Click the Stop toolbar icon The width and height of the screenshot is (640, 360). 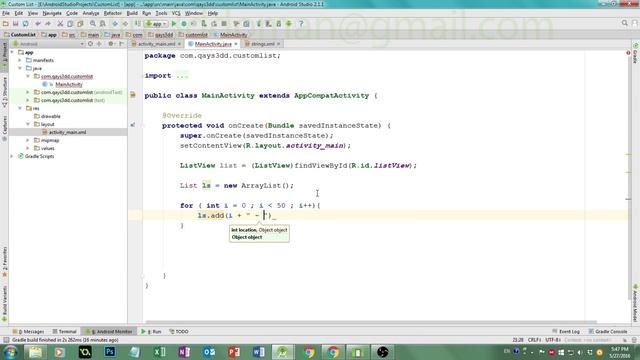[x=224, y=24]
